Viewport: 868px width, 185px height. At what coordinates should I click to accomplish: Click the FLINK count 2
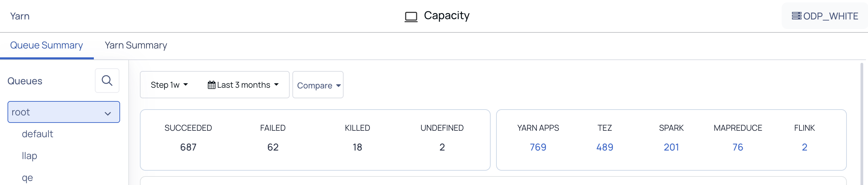804,147
